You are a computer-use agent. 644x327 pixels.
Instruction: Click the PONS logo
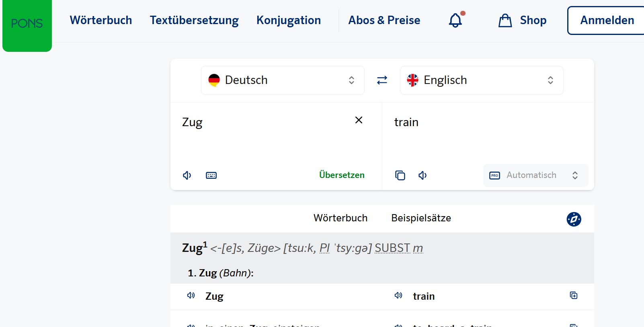(x=27, y=24)
